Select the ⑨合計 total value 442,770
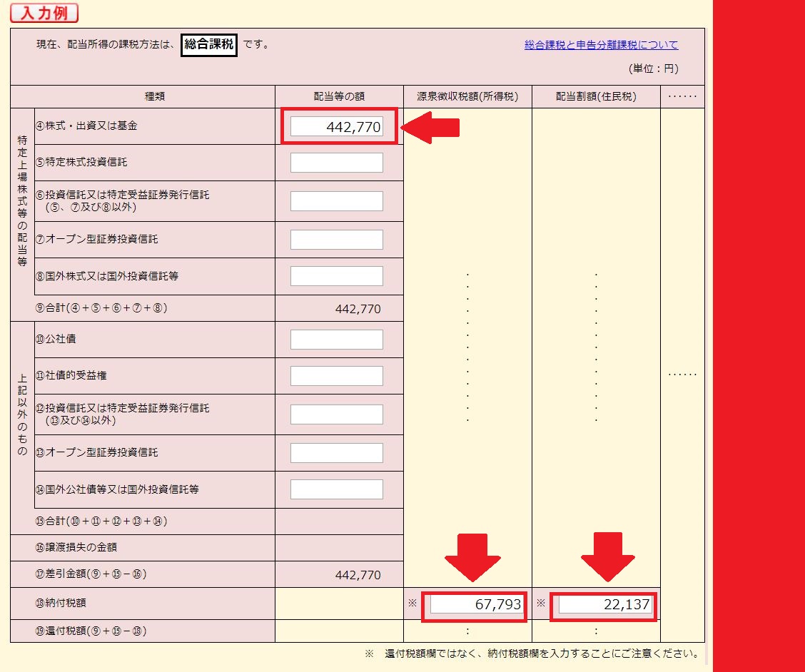 point(358,309)
